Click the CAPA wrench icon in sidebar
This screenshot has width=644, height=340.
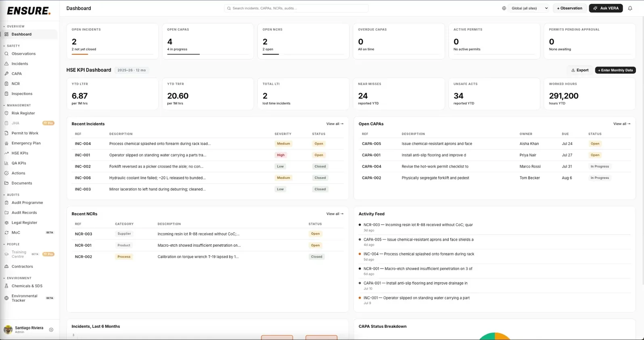tap(6, 73)
